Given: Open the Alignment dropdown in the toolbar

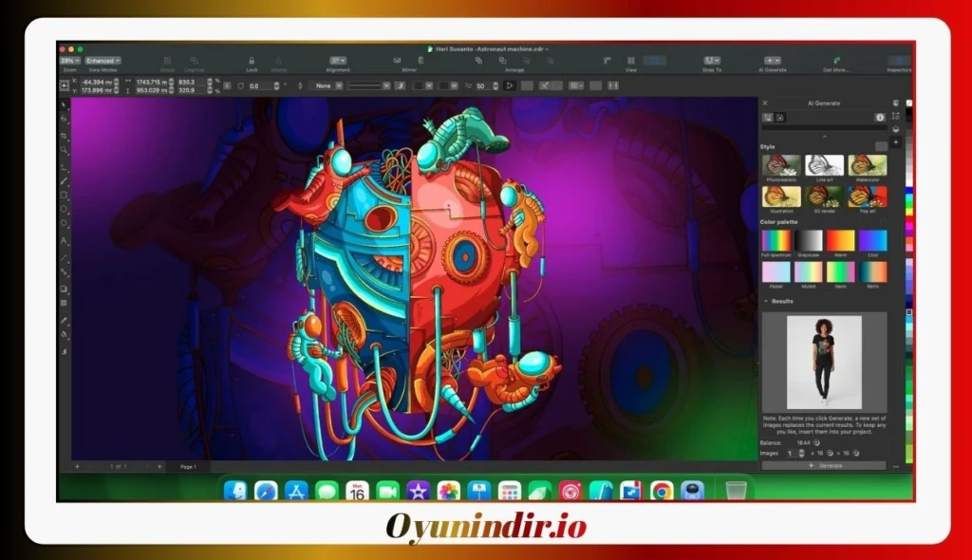Looking at the screenshot, I should coord(338,61).
